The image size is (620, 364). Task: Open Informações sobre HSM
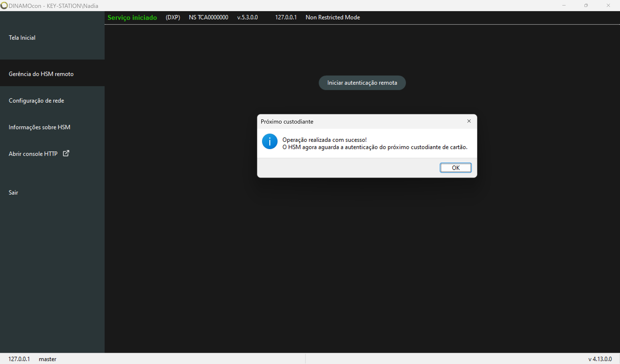(39, 127)
